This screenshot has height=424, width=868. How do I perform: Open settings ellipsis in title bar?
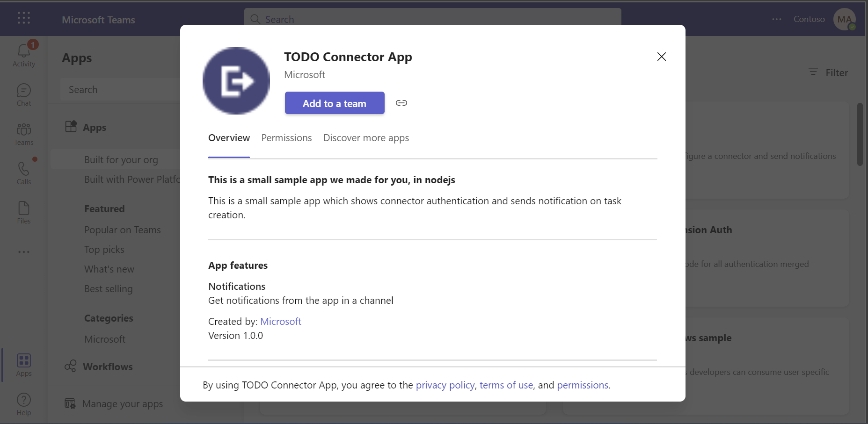click(777, 19)
